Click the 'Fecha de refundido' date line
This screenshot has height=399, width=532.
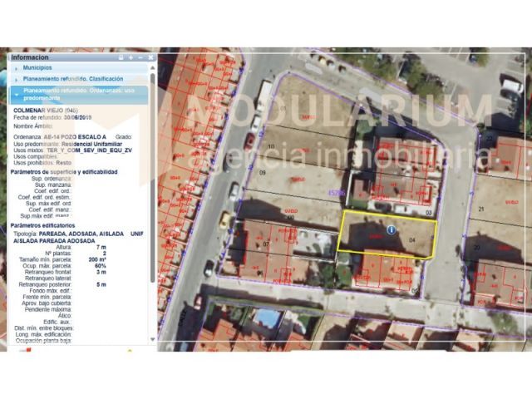(52, 117)
